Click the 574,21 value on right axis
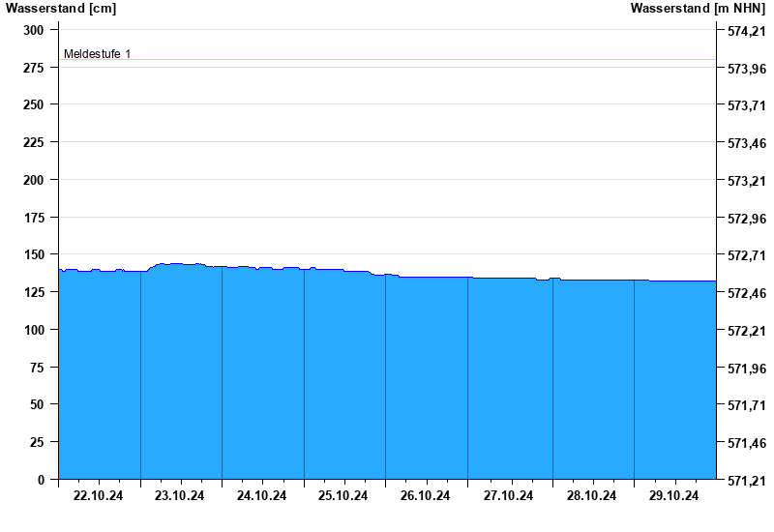The image size is (774, 532). point(747,31)
